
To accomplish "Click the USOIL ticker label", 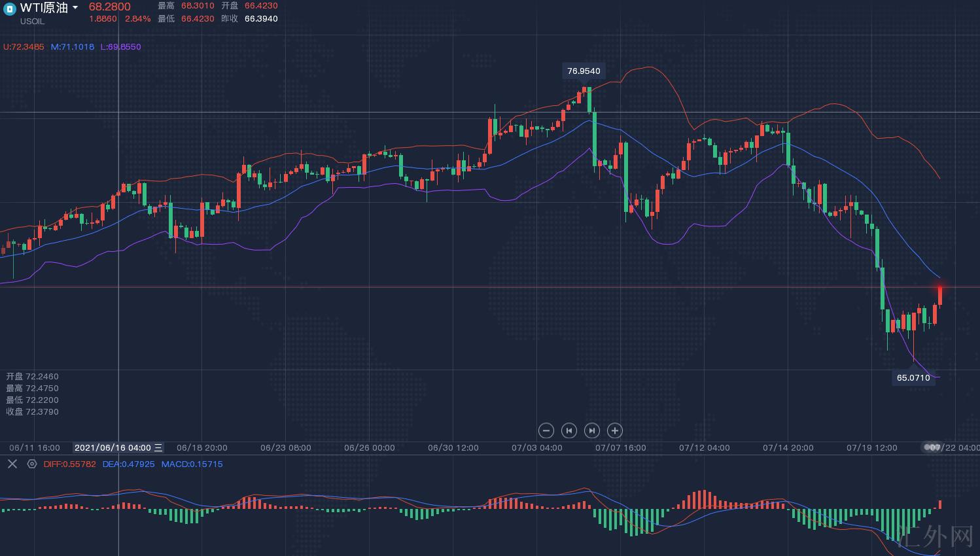I will (32, 22).
